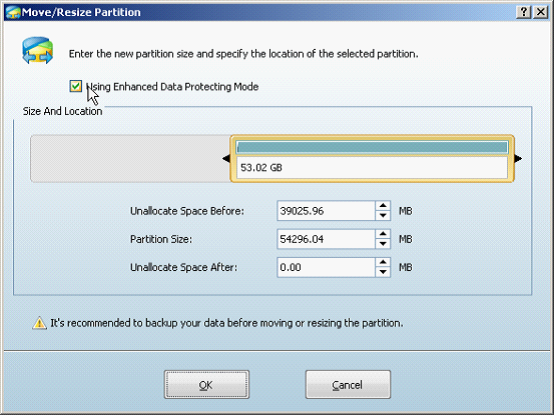Click the right black resize handle arrow
554x416 pixels.
pyautogui.click(x=518, y=158)
